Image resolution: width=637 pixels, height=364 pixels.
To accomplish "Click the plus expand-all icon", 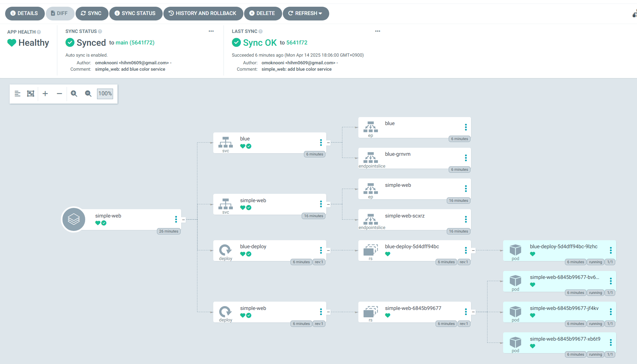I will [x=45, y=94].
